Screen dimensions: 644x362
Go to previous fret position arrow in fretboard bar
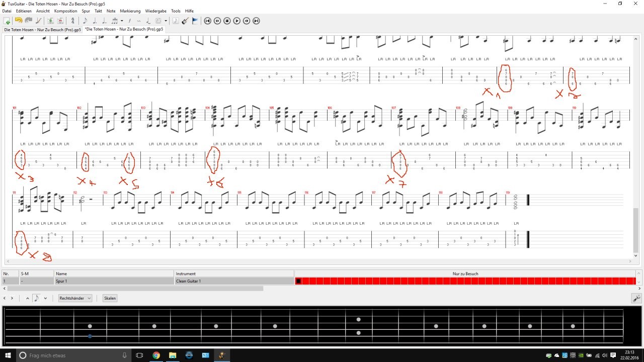[5, 298]
